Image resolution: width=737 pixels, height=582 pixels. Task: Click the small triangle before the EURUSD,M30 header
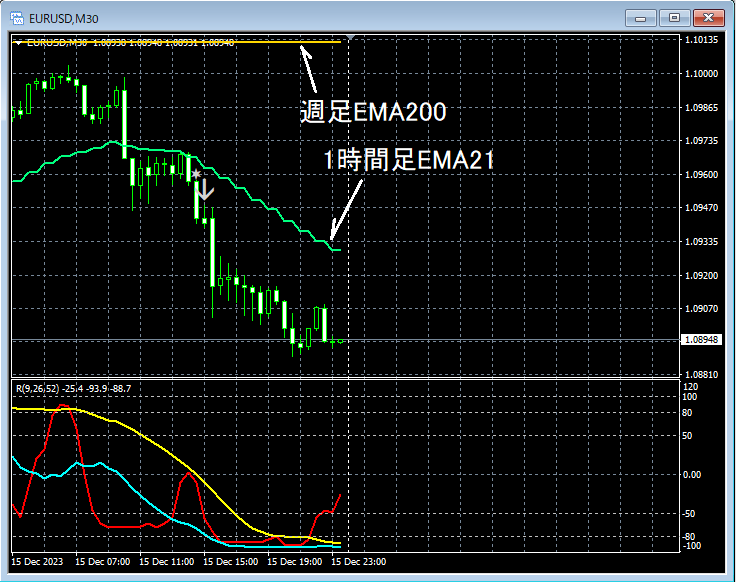(x=18, y=43)
